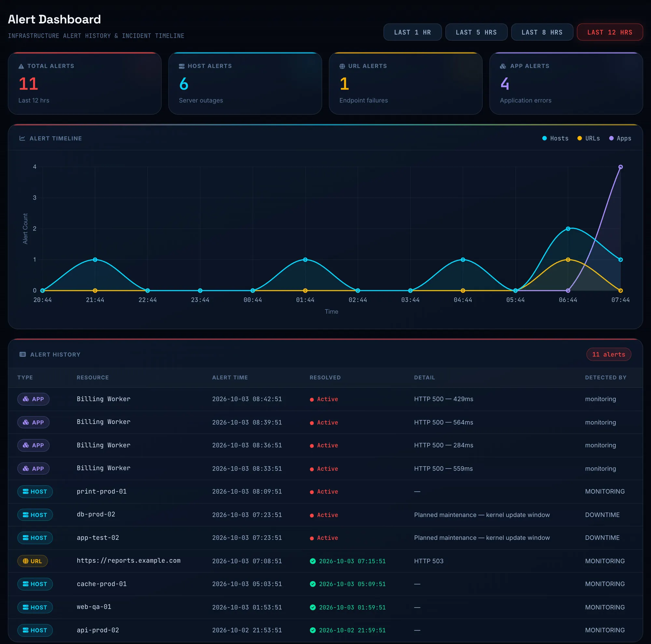
Task: Click the URLs data point at 06:44
Action: pos(568,260)
